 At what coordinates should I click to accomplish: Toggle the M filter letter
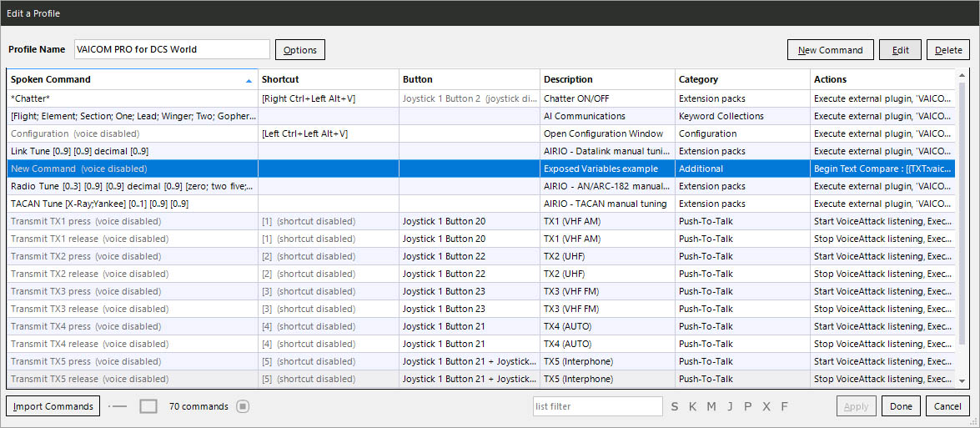pyautogui.click(x=711, y=407)
